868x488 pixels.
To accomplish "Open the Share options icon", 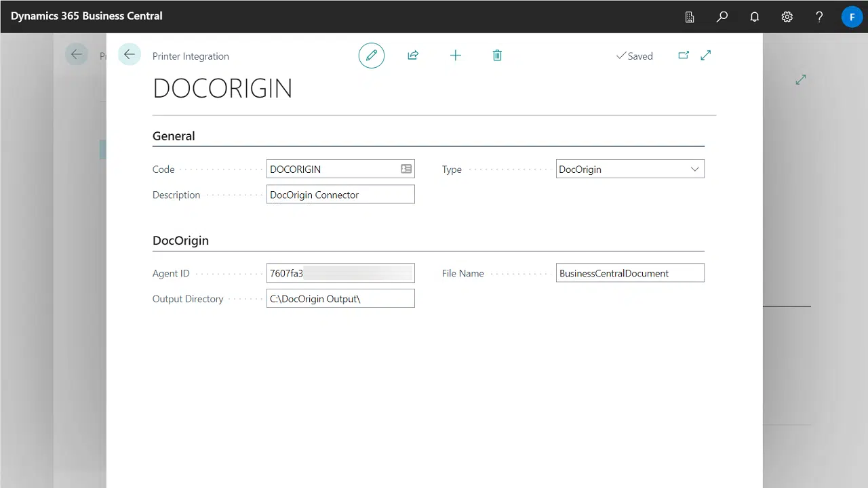I will [x=413, y=55].
